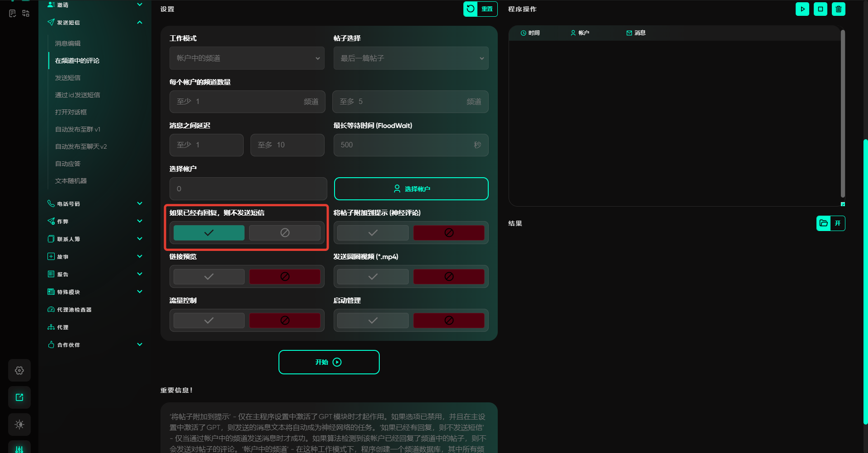Screen dimensions: 868x453
Task: Toggle the sun brightness theme icon
Action: [x=19, y=425]
